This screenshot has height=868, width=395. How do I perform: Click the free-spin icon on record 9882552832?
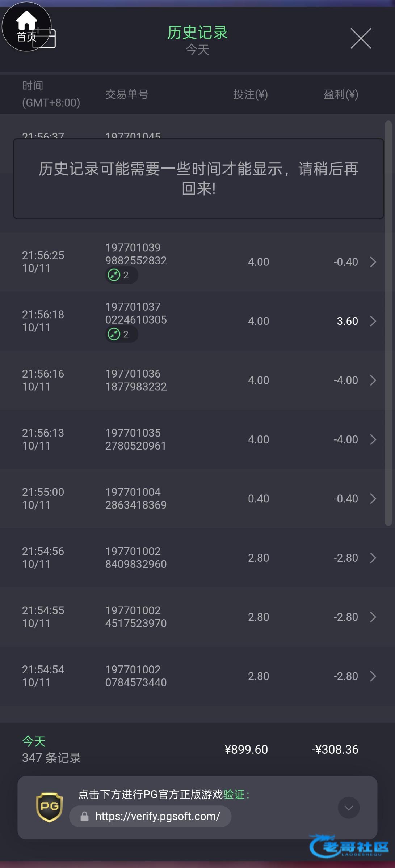114,275
